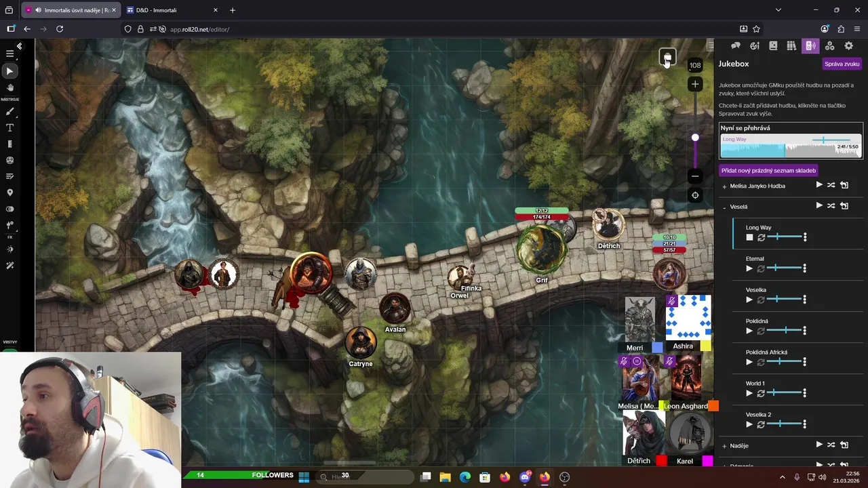
Task: Toggle loop for Veselka 2 track
Action: pos(761,424)
